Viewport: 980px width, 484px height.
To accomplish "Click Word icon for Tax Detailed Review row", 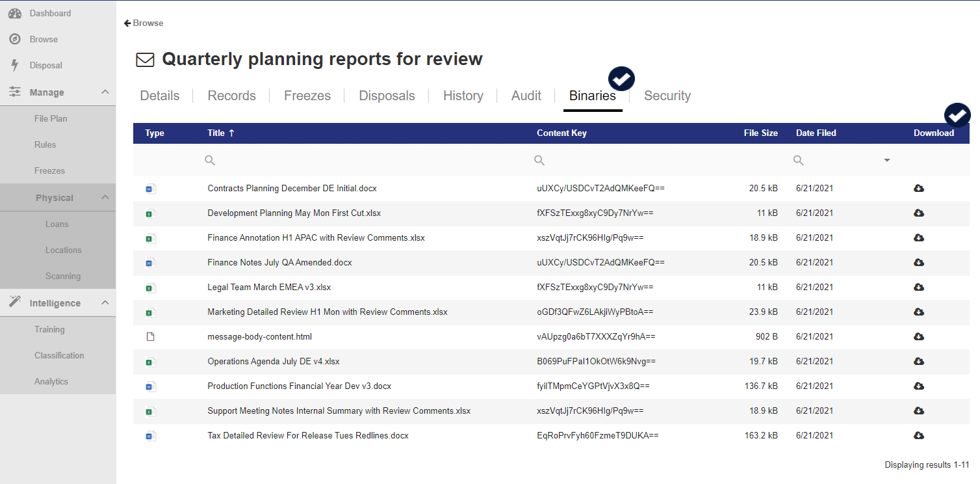I will click(x=150, y=436).
